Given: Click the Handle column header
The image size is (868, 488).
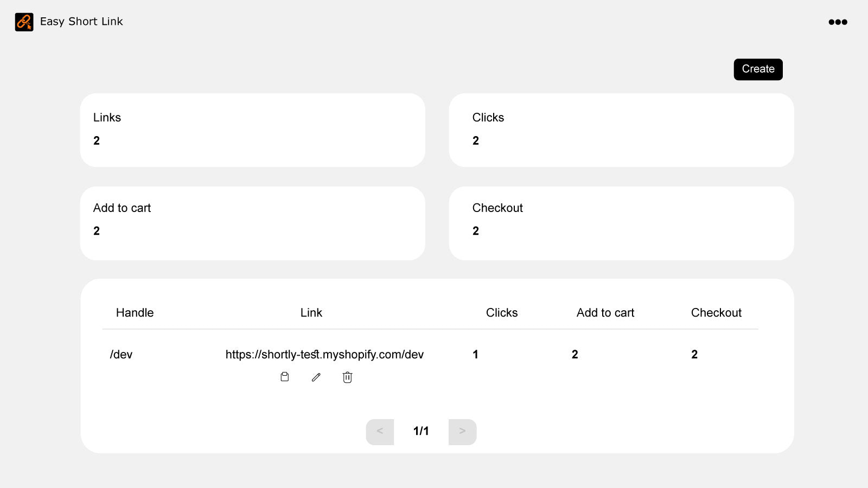Looking at the screenshot, I should coord(135,313).
